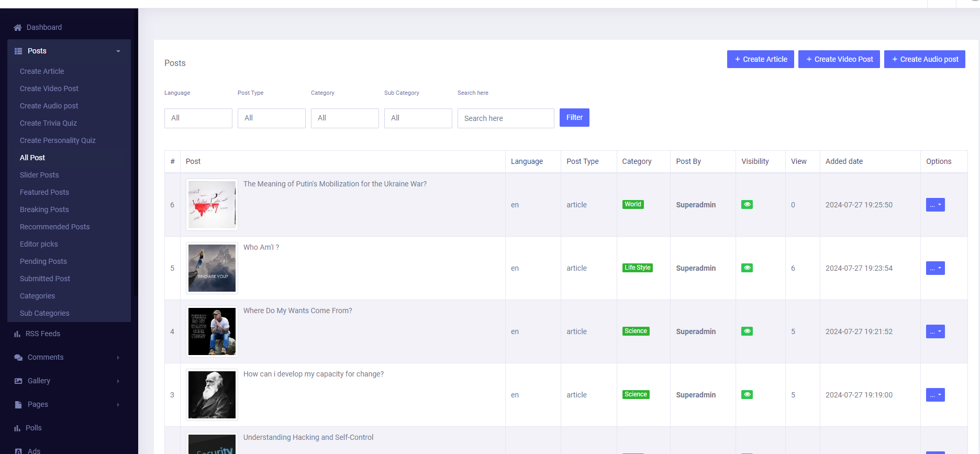Viewport: 980px width, 454px height.
Task: Click the Polls chart icon
Action: click(17, 428)
